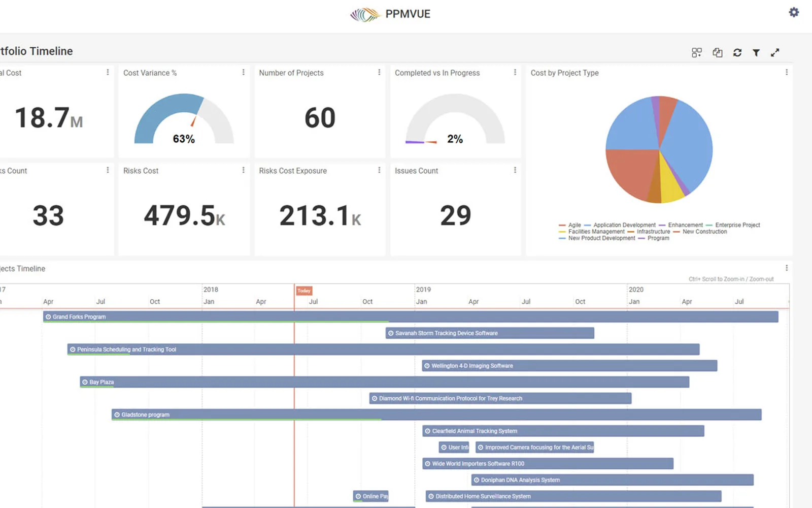
Task: Open Risks Cost widget options menu
Action: tap(243, 170)
